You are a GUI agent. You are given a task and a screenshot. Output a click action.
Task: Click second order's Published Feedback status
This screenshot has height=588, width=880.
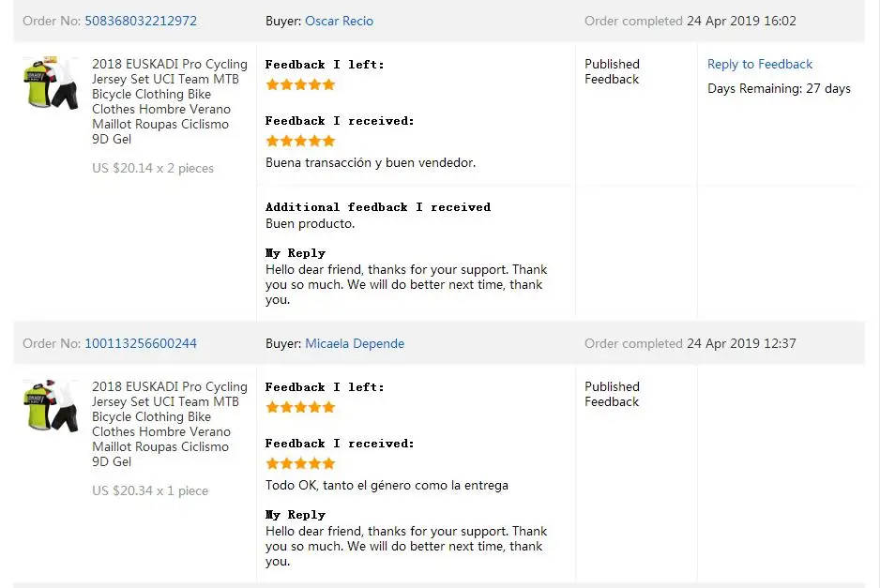(x=612, y=395)
